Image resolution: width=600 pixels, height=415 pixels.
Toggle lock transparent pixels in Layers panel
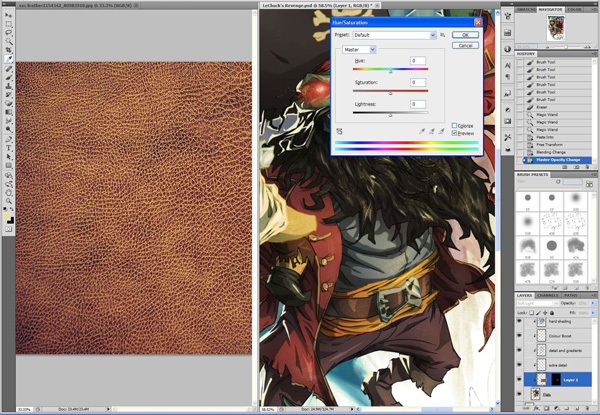[532, 312]
